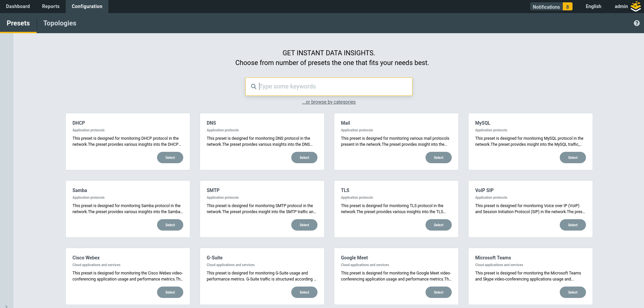
Task: Click the help question mark icon
Action: click(x=637, y=23)
